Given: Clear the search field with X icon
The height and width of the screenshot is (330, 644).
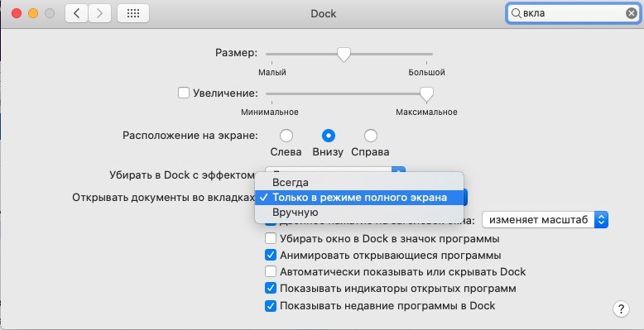Looking at the screenshot, I should point(632,13).
